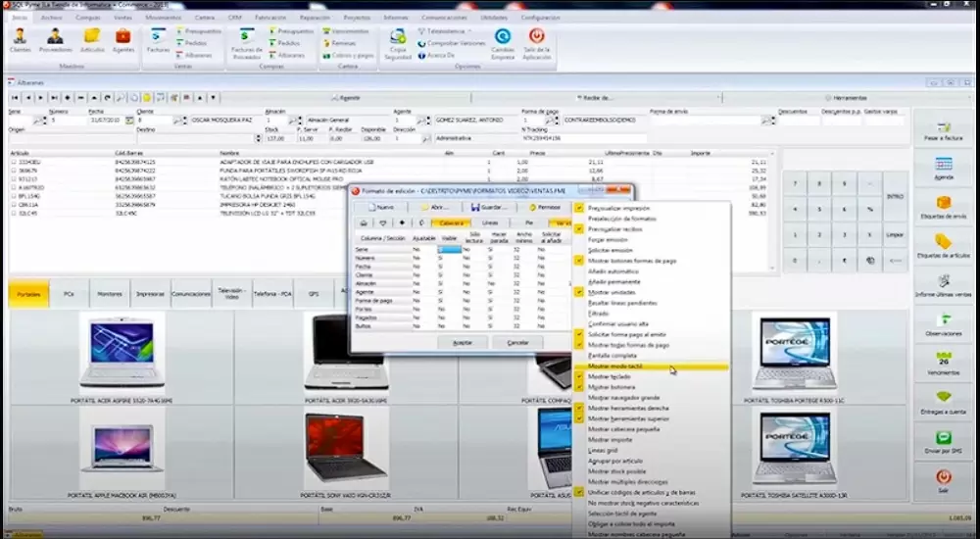Open Artículos from the ribbon

point(92,40)
